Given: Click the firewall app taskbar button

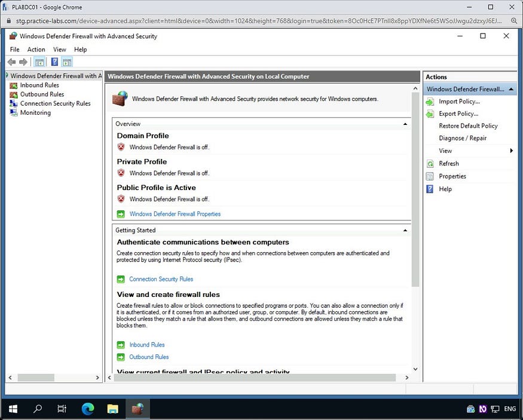Looking at the screenshot, I should (137, 409).
